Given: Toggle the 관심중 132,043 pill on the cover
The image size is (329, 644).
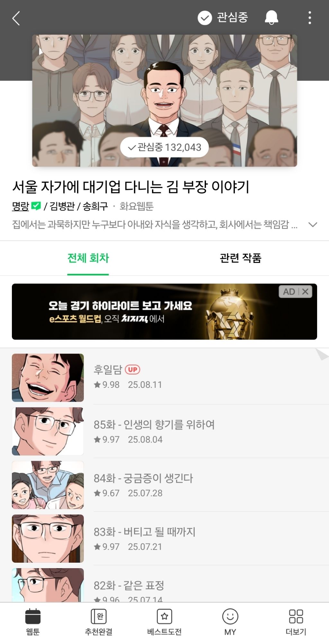Looking at the screenshot, I should pyautogui.click(x=164, y=147).
